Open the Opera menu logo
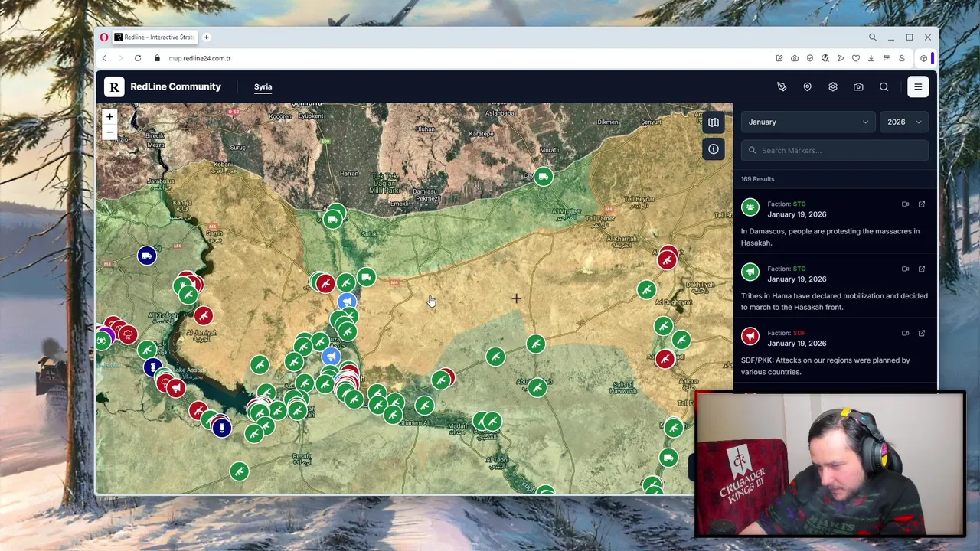 point(104,37)
